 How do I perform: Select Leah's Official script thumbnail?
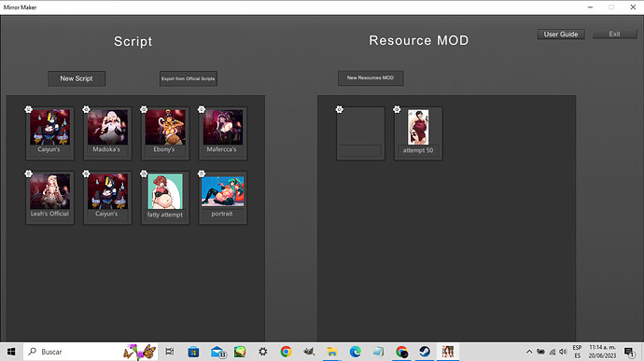(49, 191)
